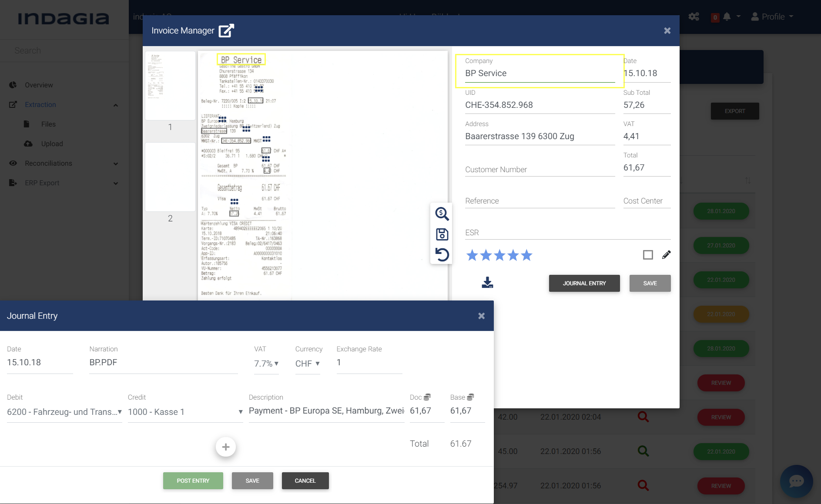The width and height of the screenshot is (821, 504).
Task: Click the EXPORT button
Action: pyautogui.click(x=735, y=111)
